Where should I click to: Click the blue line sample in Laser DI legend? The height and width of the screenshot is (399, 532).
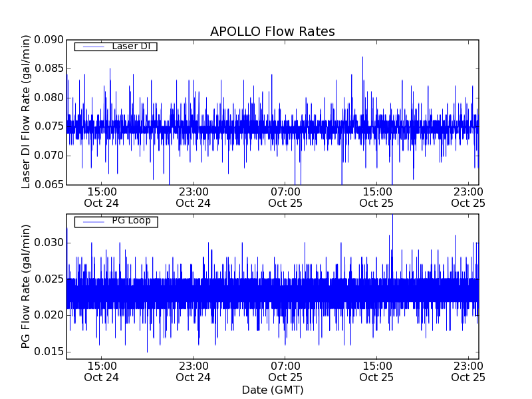click(x=90, y=47)
